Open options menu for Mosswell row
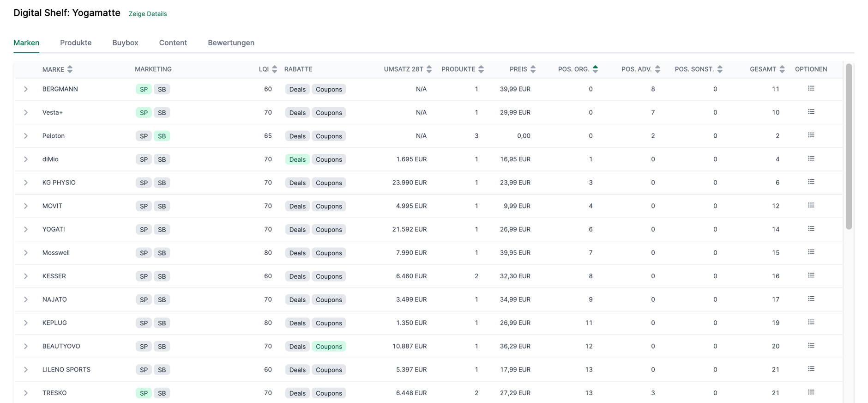The image size is (868, 403). (811, 252)
